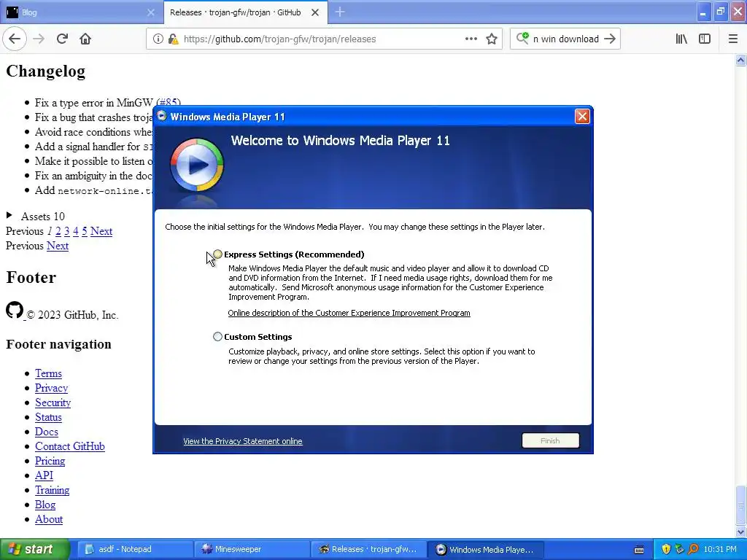Click the Finish button in the wizard

[550, 440]
